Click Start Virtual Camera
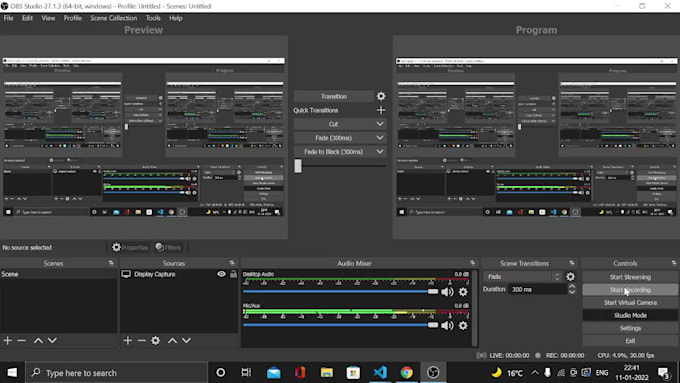The width and height of the screenshot is (680, 383). click(x=630, y=303)
